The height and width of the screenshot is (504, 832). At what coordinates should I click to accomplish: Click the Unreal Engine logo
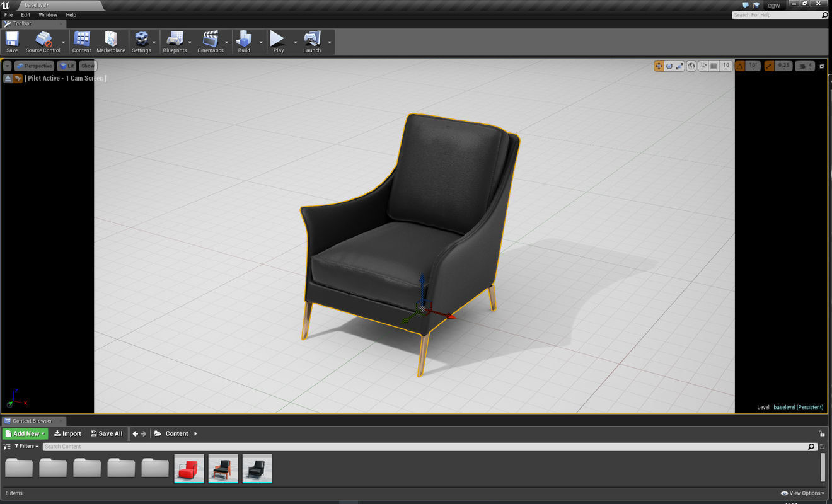tap(6, 5)
